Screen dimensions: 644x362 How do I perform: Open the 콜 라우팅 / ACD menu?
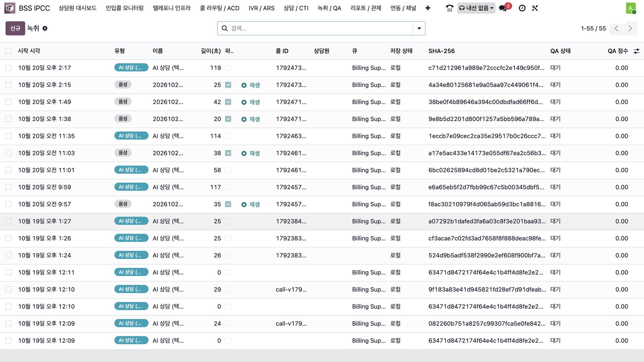[220, 8]
